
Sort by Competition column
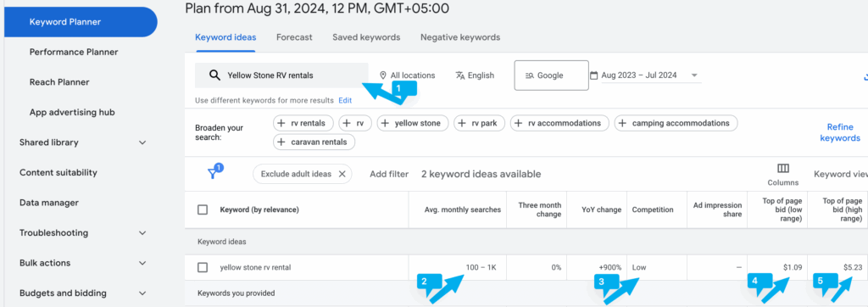pos(653,210)
